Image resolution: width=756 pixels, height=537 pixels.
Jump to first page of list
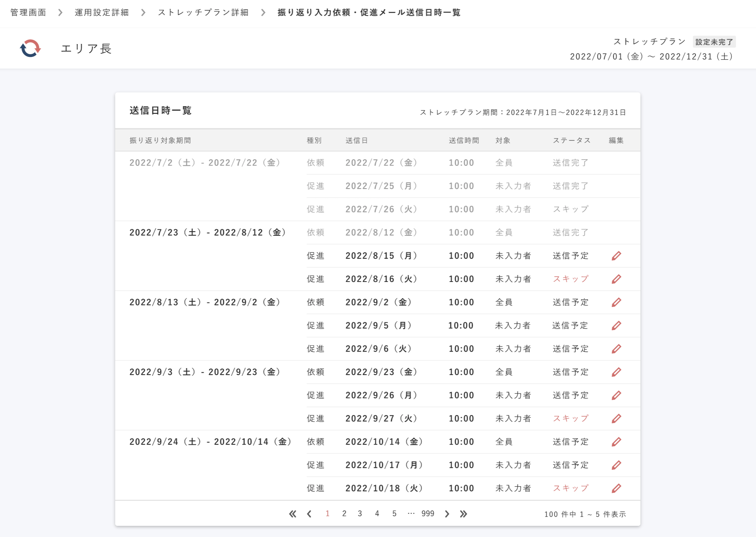[293, 514]
